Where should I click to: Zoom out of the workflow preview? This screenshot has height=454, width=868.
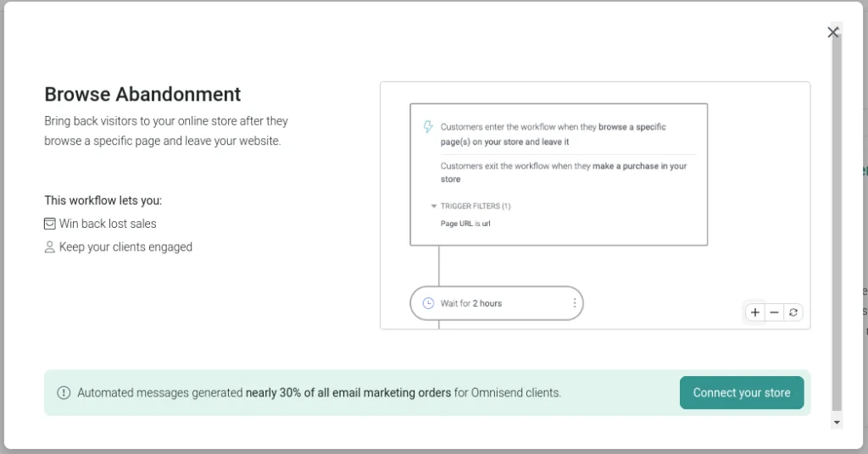(x=774, y=313)
